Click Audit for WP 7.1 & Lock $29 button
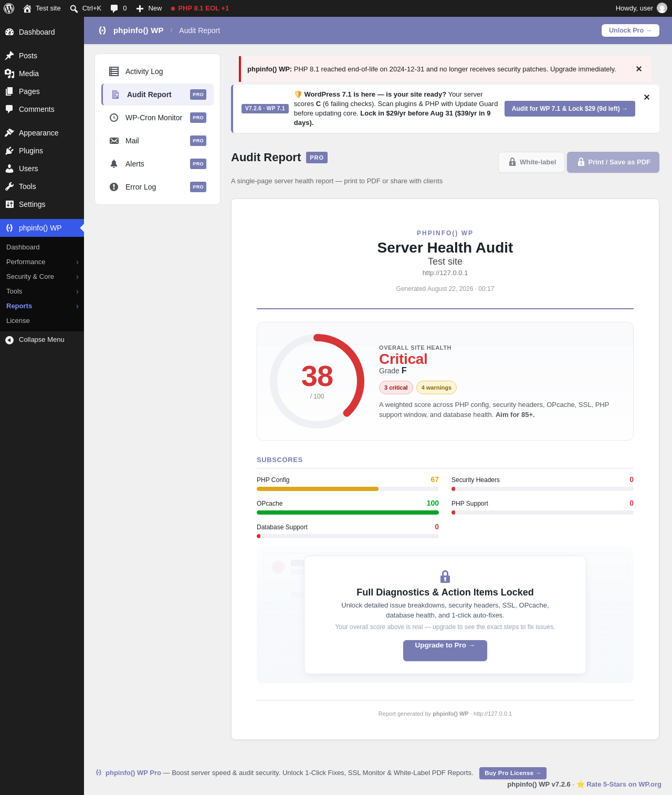672x795 pixels. tap(570, 109)
